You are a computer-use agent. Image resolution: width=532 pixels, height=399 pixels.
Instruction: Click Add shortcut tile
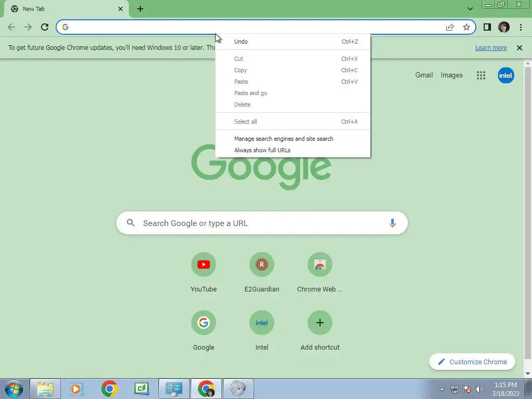pos(320,331)
